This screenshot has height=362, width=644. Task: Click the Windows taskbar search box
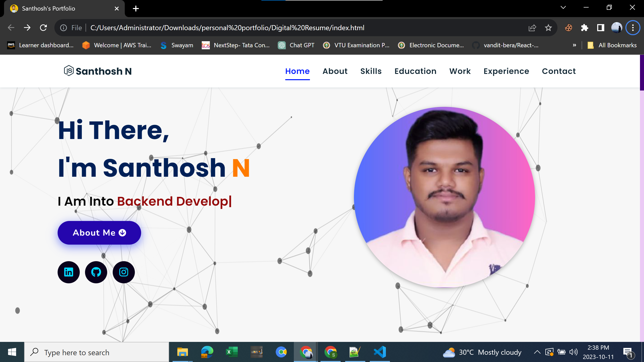[x=97, y=352]
